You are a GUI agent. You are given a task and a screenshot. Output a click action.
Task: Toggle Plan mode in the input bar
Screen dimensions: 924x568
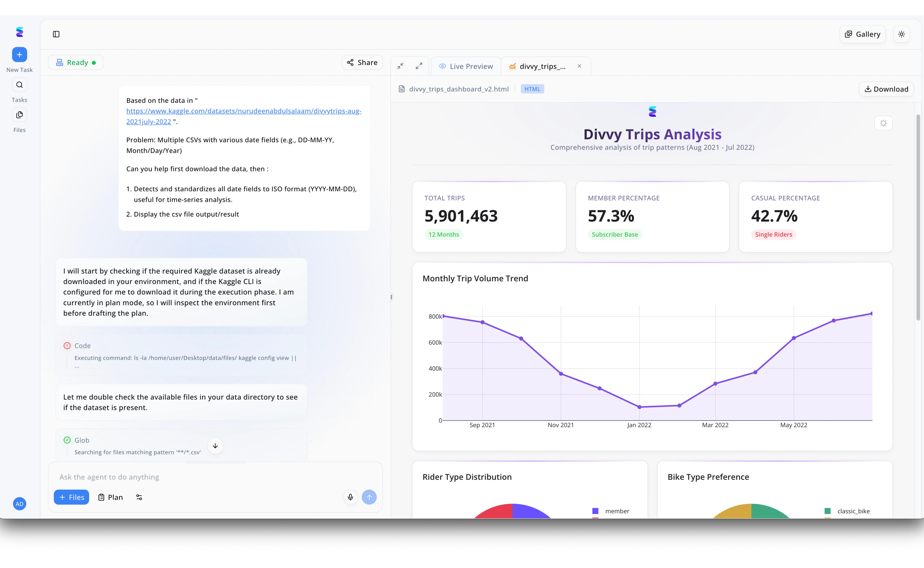110,497
